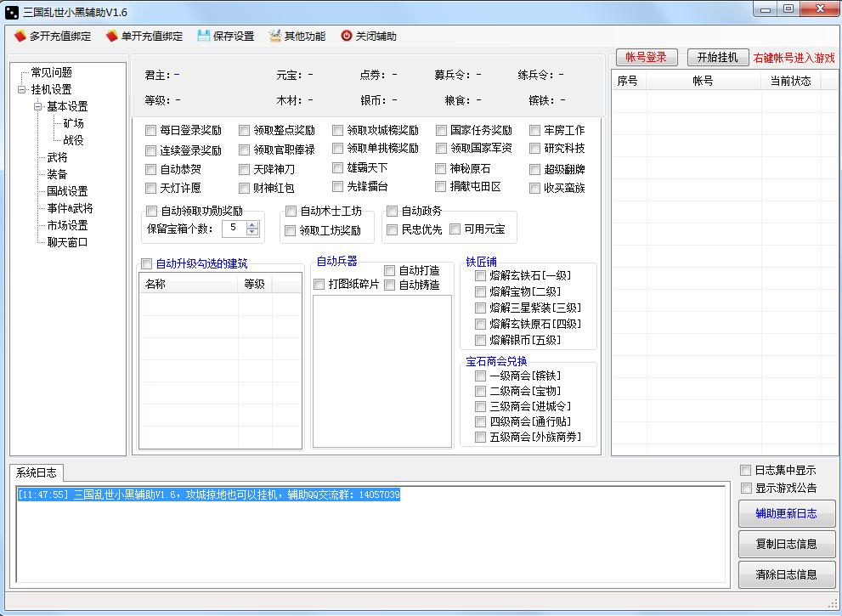Click the 保存设置 floppy disk icon
Image resolution: width=842 pixels, height=616 pixels.
coord(204,37)
